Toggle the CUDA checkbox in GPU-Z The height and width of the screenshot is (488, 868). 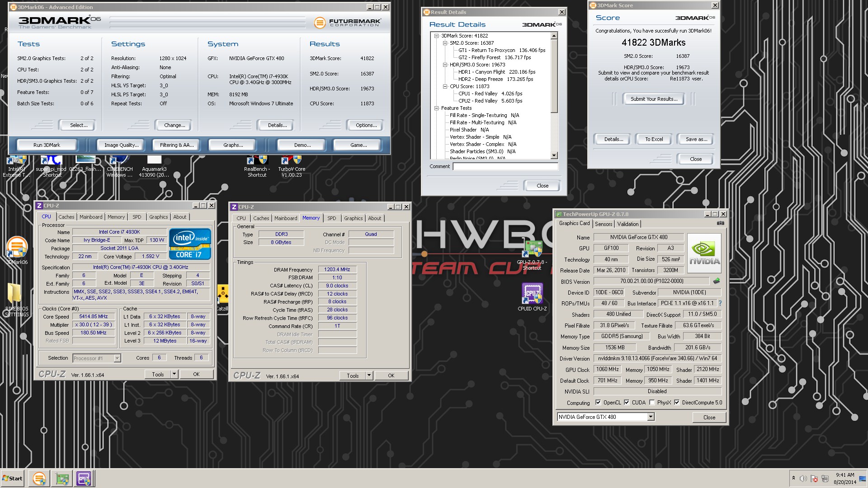(x=627, y=403)
